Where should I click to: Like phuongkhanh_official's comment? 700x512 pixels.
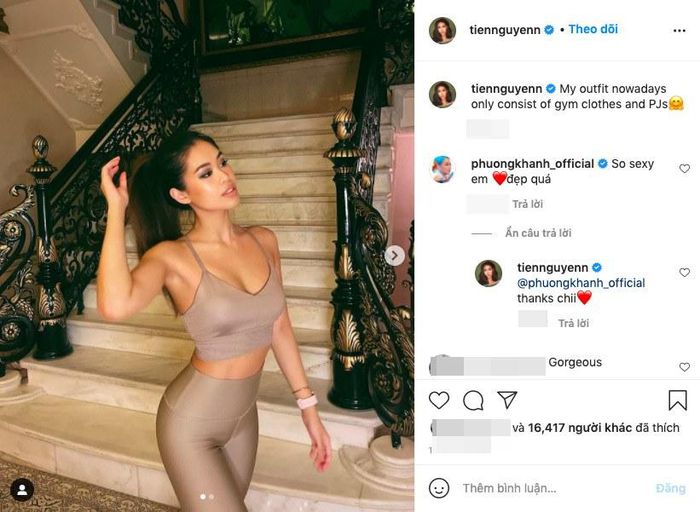click(x=684, y=168)
